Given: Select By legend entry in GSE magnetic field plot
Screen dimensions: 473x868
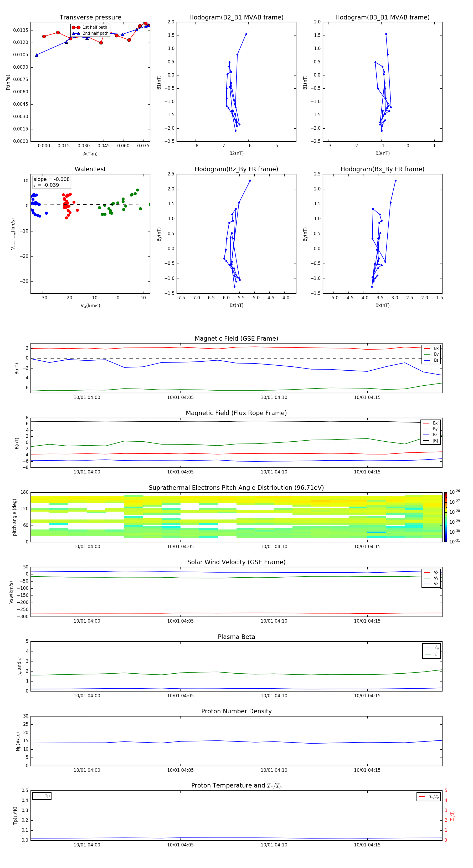Looking at the screenshot, I should [x=431, y=354].
